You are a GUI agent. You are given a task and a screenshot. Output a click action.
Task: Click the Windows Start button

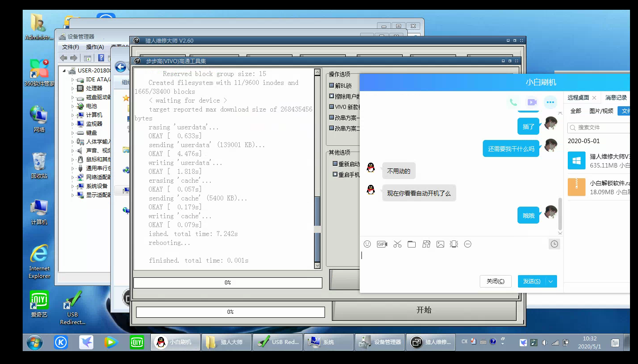(35, 342)
